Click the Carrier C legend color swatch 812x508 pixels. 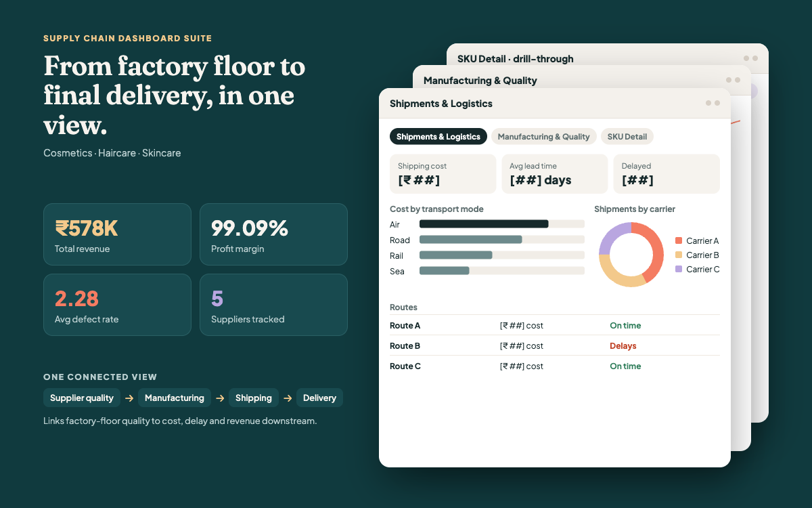(679, 269)
